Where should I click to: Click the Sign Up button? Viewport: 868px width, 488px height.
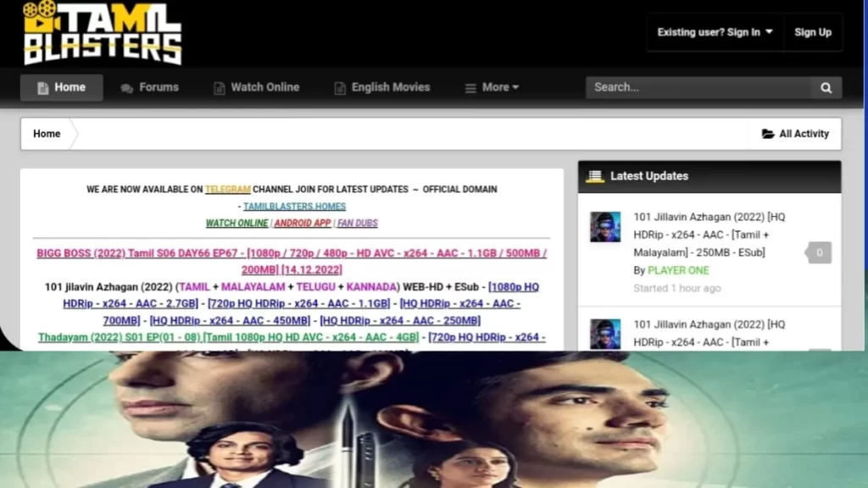(813, 32)
